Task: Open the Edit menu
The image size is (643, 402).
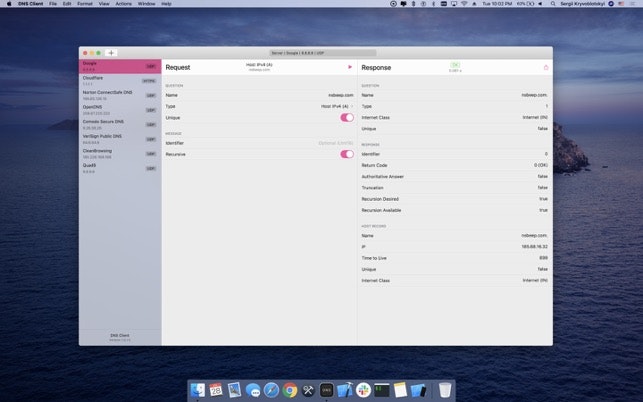Action: pyautogui.click(x=67, y=4)
